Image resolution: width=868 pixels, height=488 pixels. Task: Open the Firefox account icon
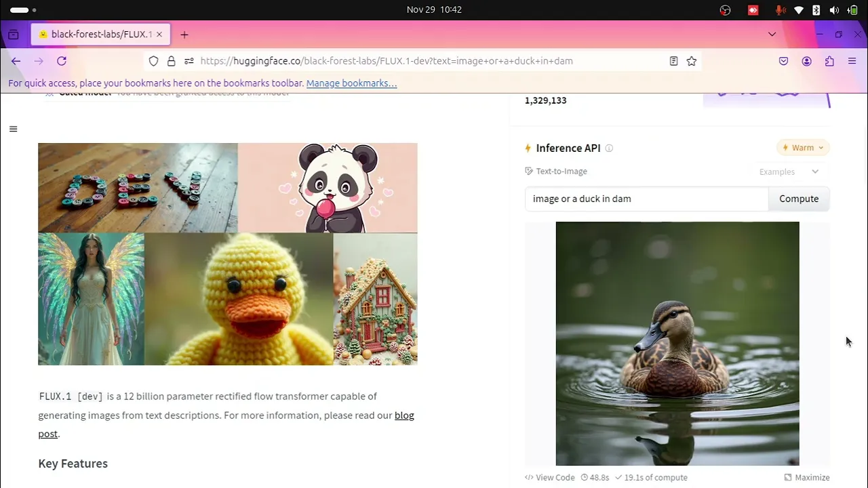coord(806,61)
